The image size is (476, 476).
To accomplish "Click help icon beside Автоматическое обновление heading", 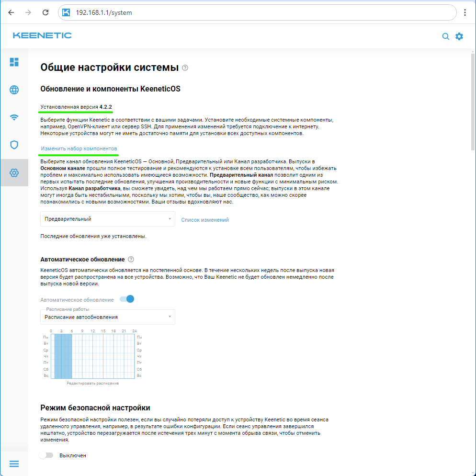I will 131,260.
